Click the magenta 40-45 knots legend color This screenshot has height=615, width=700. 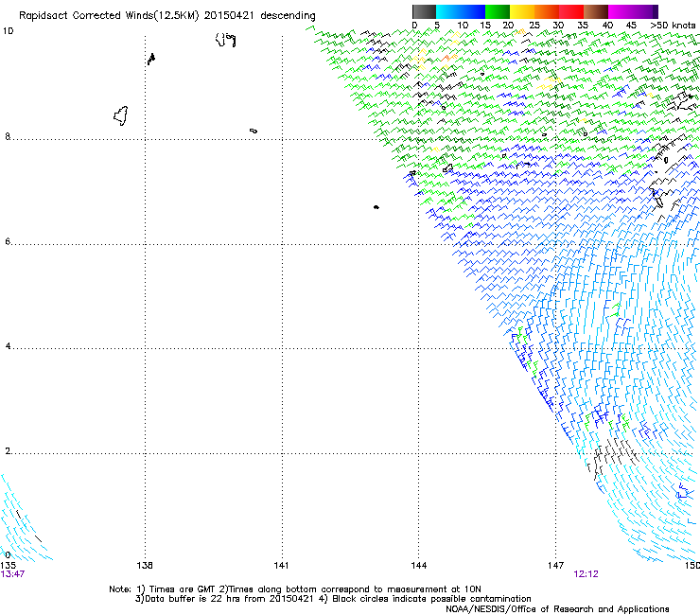tap(621, 11)
